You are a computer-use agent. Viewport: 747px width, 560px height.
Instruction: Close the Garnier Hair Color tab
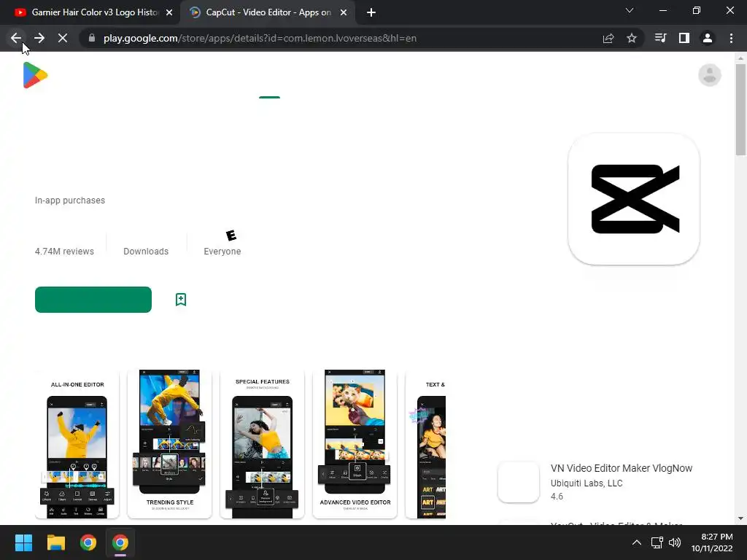169,12
